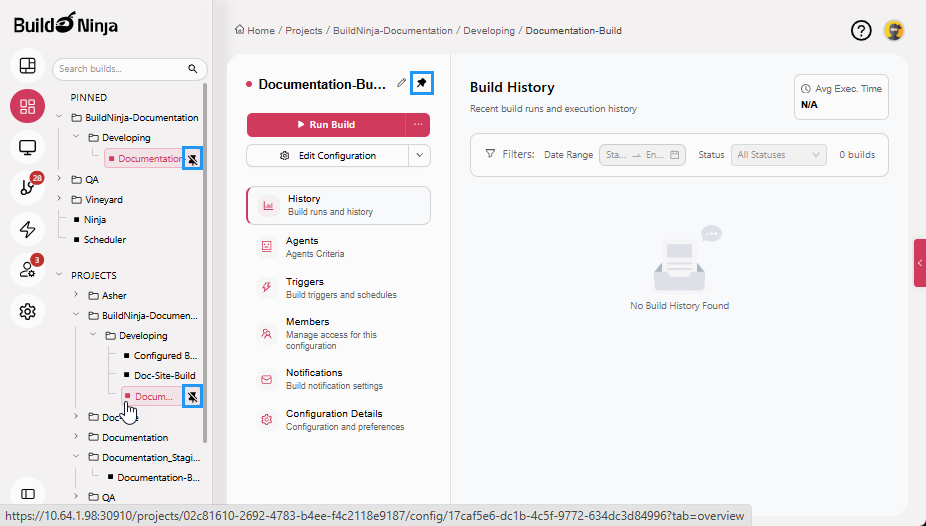Collapse the PROJECTS section
This screenshot has height=526, width=926.
pyautogui.click(x=59, y=275)
